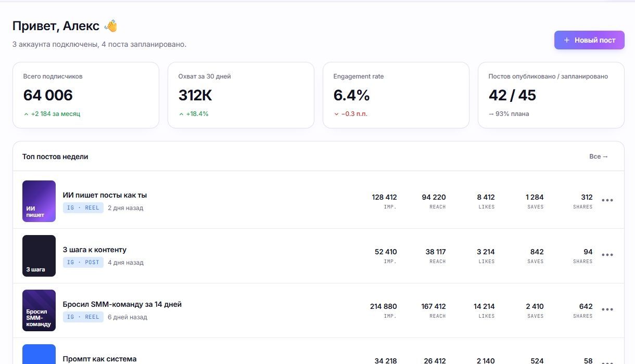Click '→ 93% плана' text
635x364 pixels.
click(x=509, y=114)
